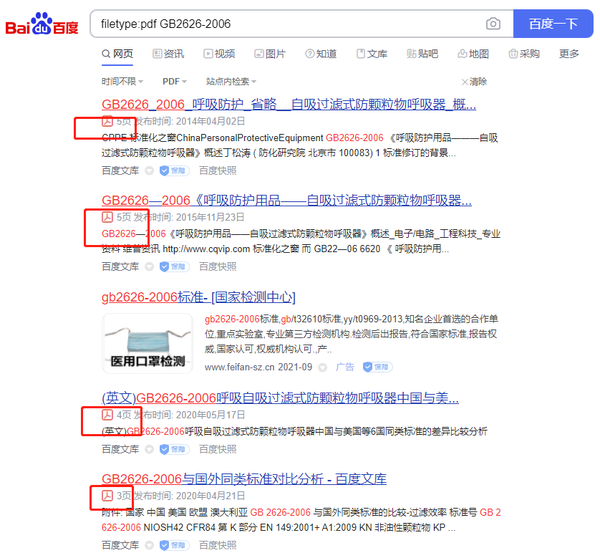Click PDF icon of 2014年04月02日 result
Viewport: 600px width, 558px height.
(x=107, y=121)
